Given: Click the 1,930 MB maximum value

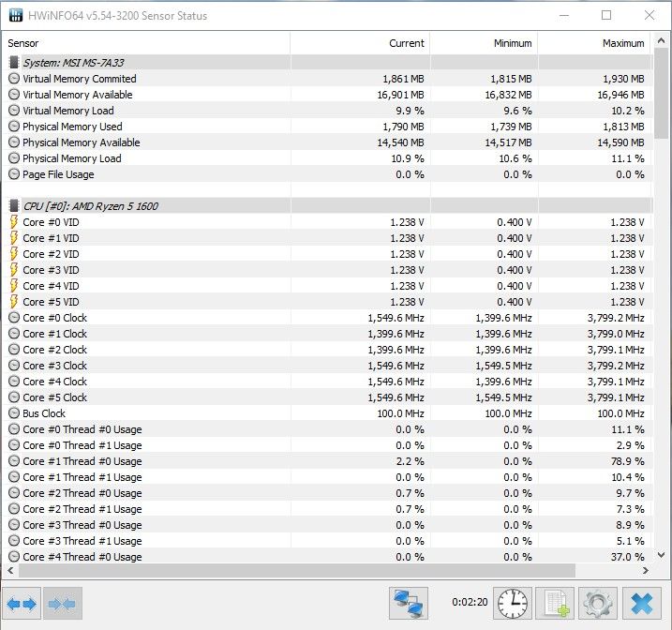Looking at the screenshot, I should click(x=623, y=79).
